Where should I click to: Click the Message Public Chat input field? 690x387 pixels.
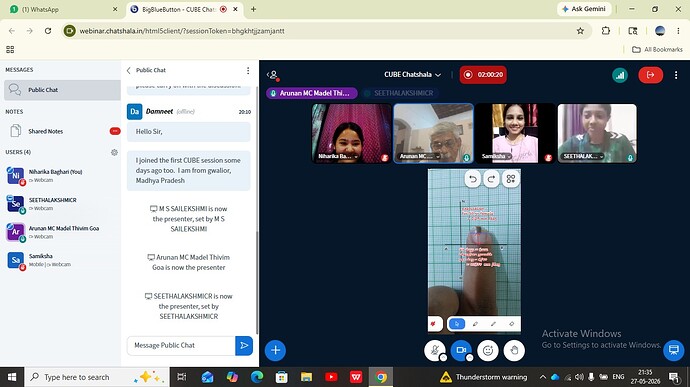(181, 346)
